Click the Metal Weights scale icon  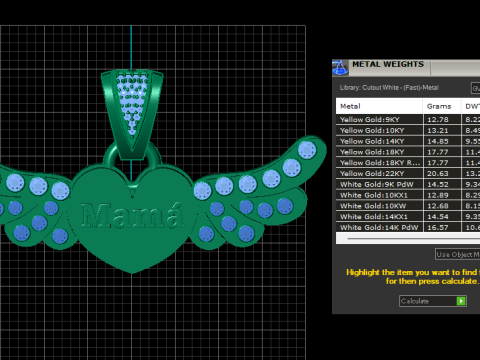tap(340, 68)
